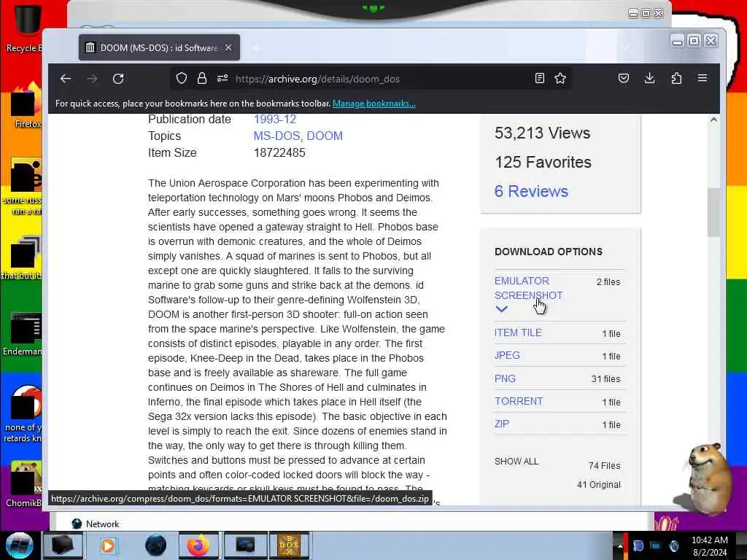Open the Manage bookmarks link
This screenshot has width=747, height=560.
[x=374, y=104]
